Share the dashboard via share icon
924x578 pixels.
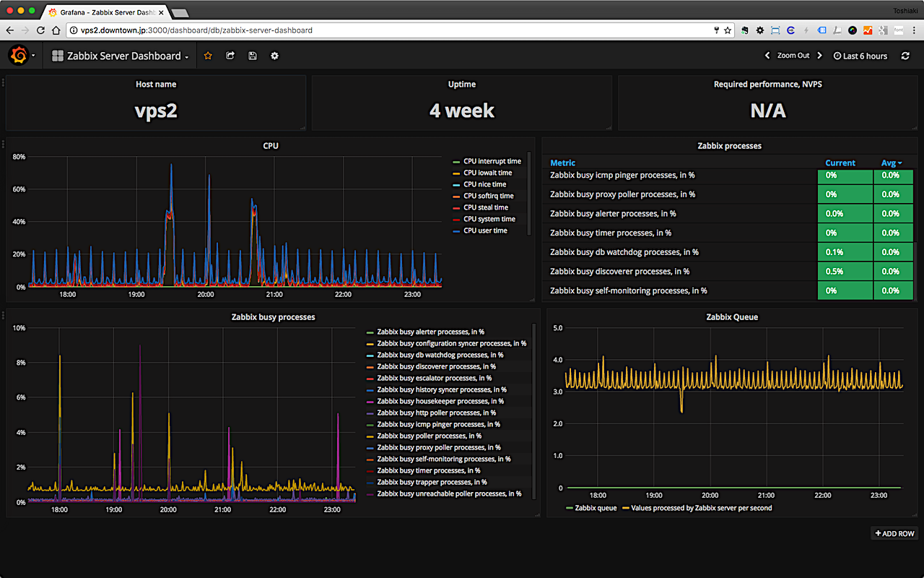(x=230, y=56)
